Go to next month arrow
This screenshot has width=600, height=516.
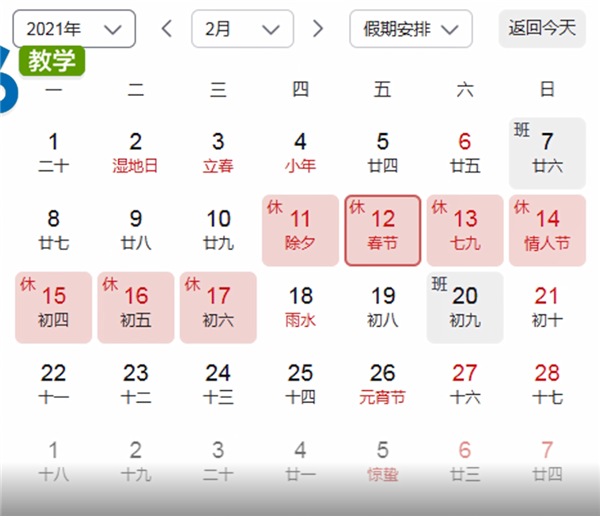click(x=318, y=29)
